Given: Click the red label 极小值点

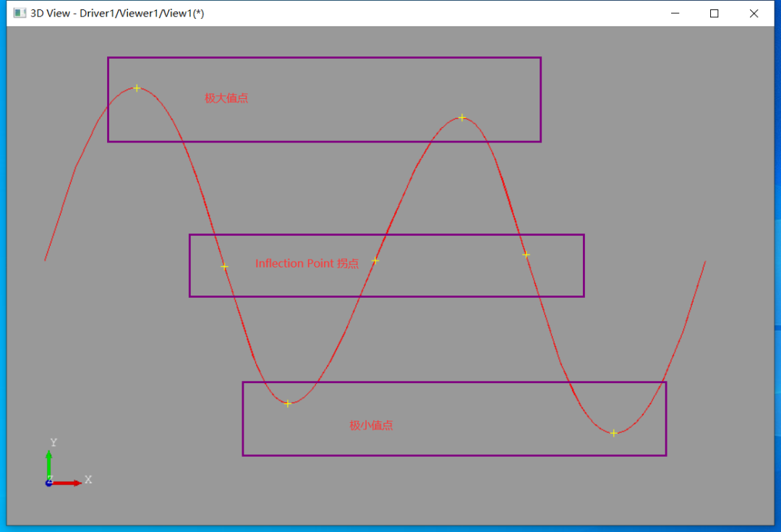Looking at the screenshot, I should [x=371, y=425].
